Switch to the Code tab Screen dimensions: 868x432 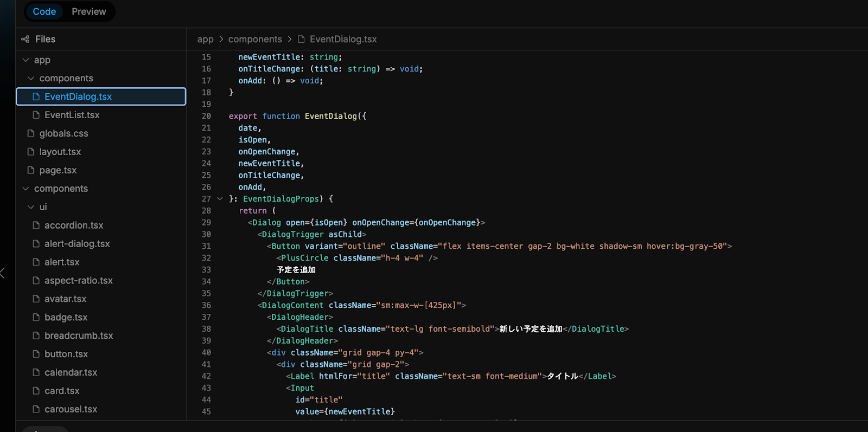coord(44,12)
